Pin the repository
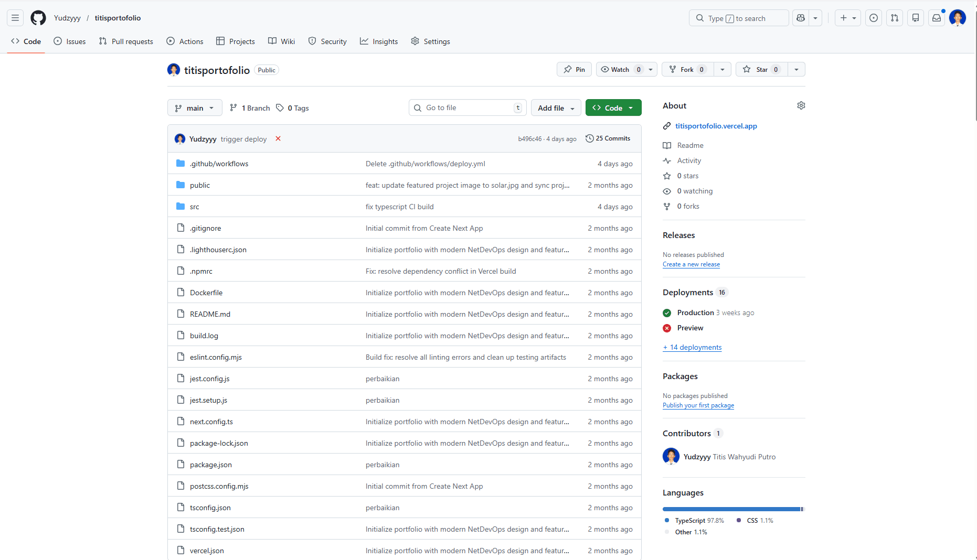977x560 pixels. click(574, 69)
